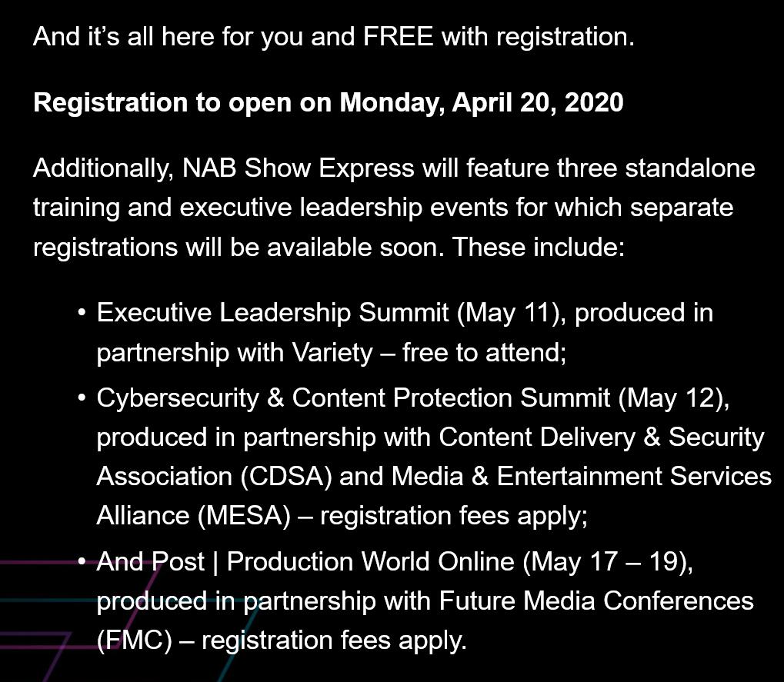Select the bold Registration to open heading
The width and height of the screenshot is (784, 682).
[328, 103]
